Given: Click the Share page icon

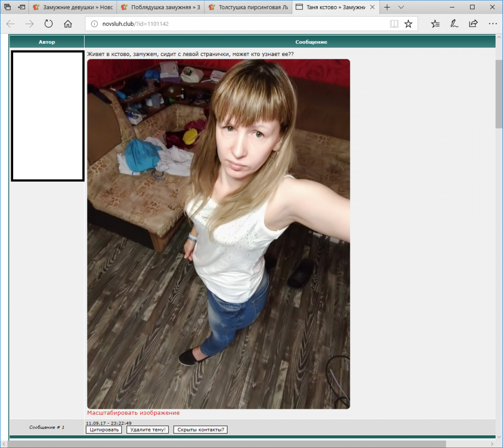Looking at the screenshot, I should click(x=473, y=24).
